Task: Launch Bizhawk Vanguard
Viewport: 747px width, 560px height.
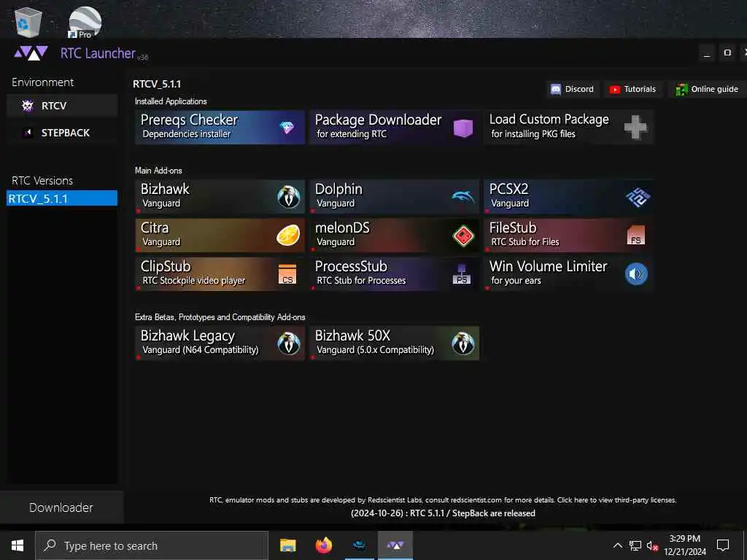Action: (x=220, y=196)
